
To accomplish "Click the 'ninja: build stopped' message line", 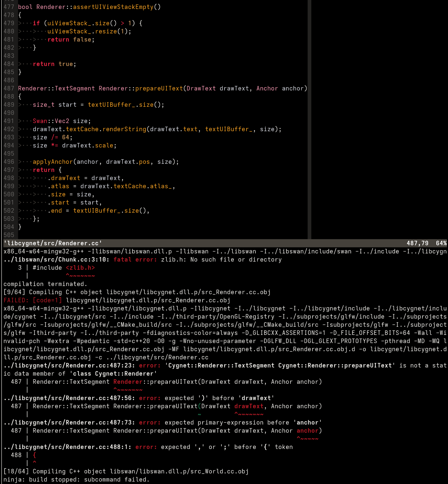I will (x=76, y=479).
